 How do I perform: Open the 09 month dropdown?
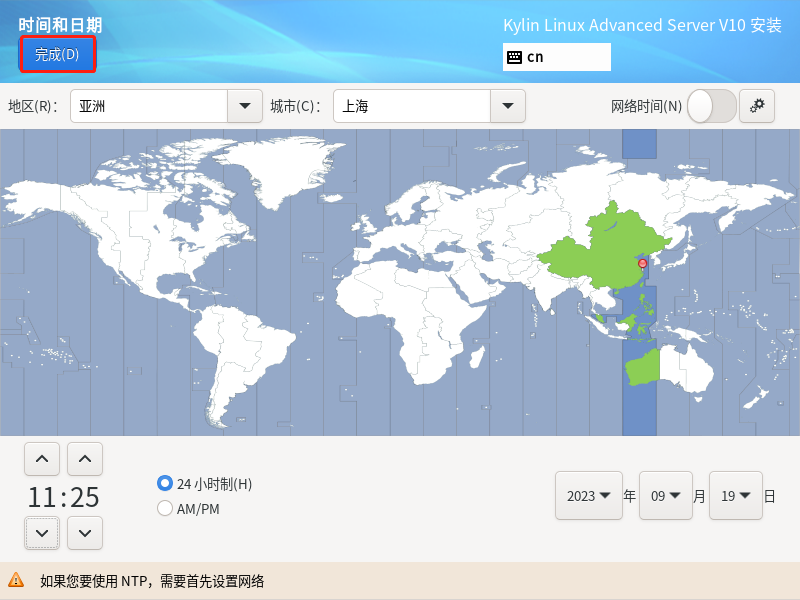(x=665, y=496)
